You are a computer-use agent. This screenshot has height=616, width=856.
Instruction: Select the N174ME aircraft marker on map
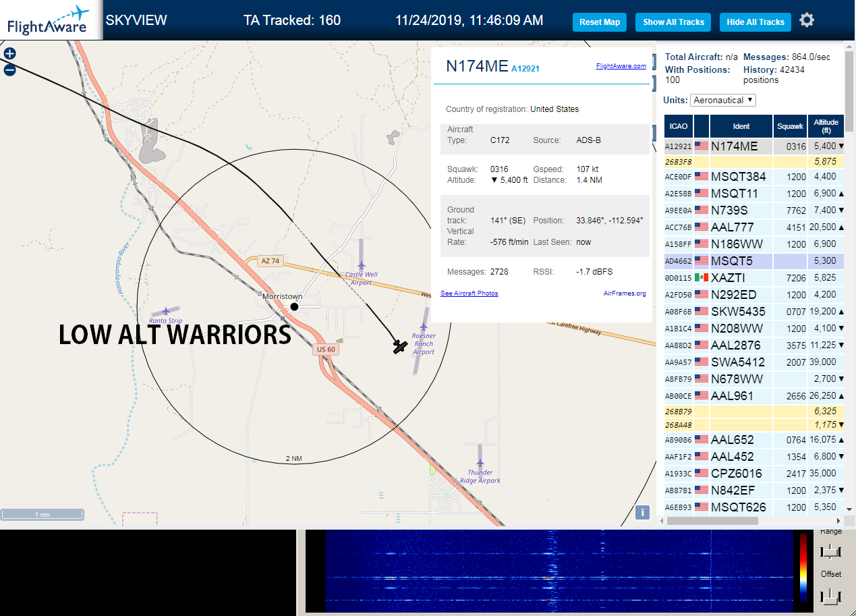pos(400,347)
